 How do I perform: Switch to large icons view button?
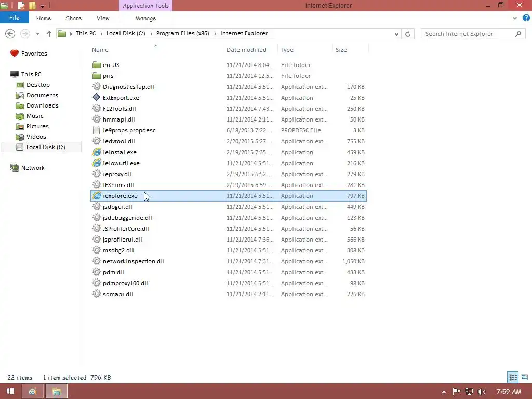point(524,377)
